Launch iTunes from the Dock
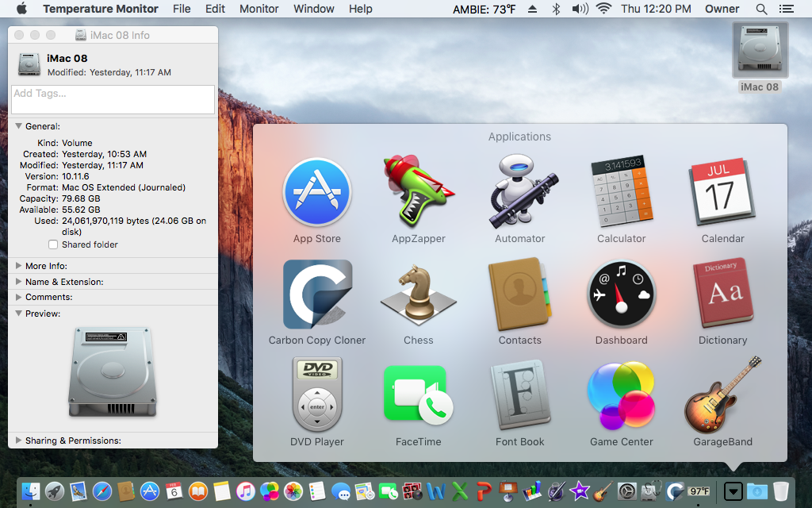This screenshot has height=508, width=812. point(246,491)
